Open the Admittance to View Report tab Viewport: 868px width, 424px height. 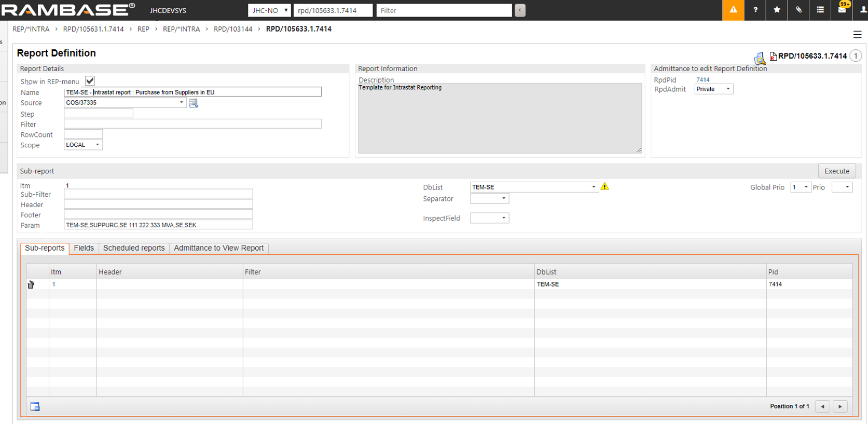pos(219,248)
